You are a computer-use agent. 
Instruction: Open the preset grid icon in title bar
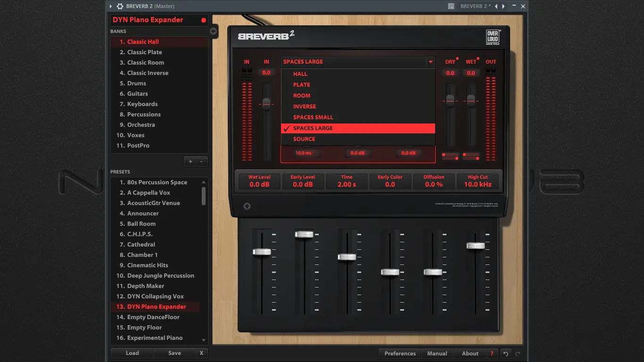click(451, 6)
